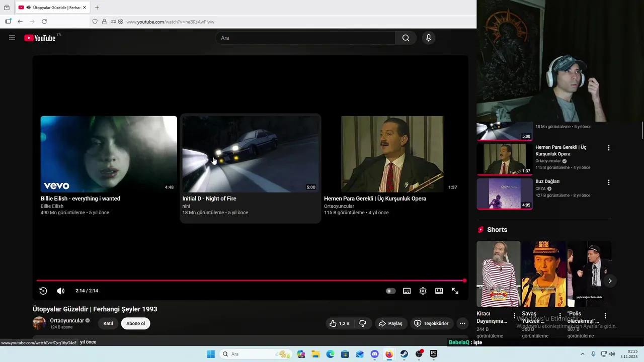Open the sidebar toggle in the browser toolbar
Image resolution: width=644 pixels, height=362 pixels.
[x=8, y=22]
